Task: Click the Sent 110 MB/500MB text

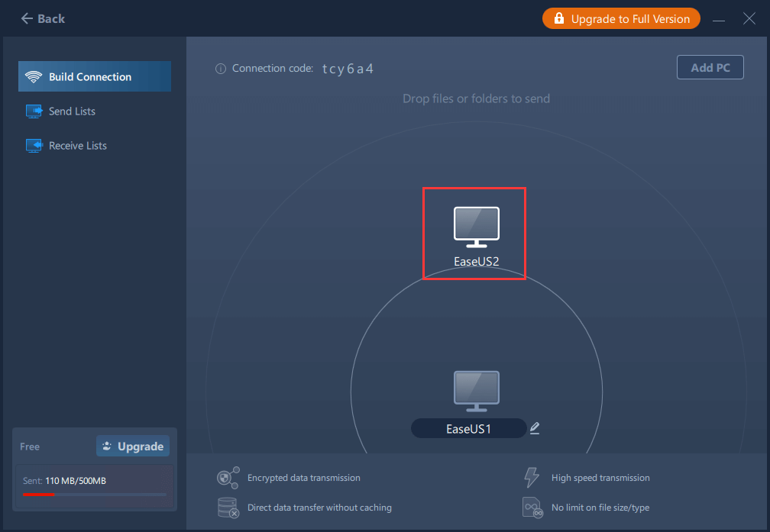Action: (64, 481)
